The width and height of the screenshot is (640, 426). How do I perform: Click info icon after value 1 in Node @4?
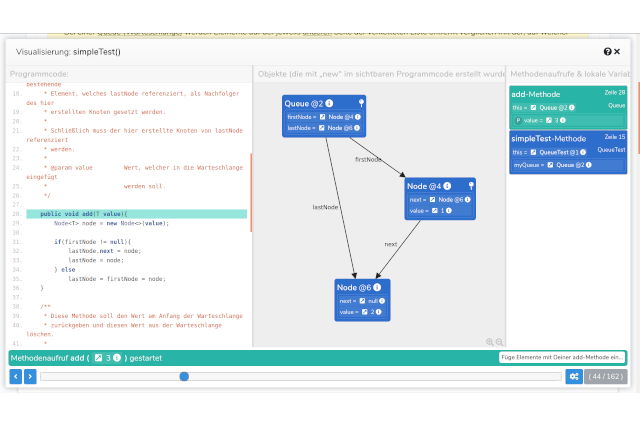point(449,211)
